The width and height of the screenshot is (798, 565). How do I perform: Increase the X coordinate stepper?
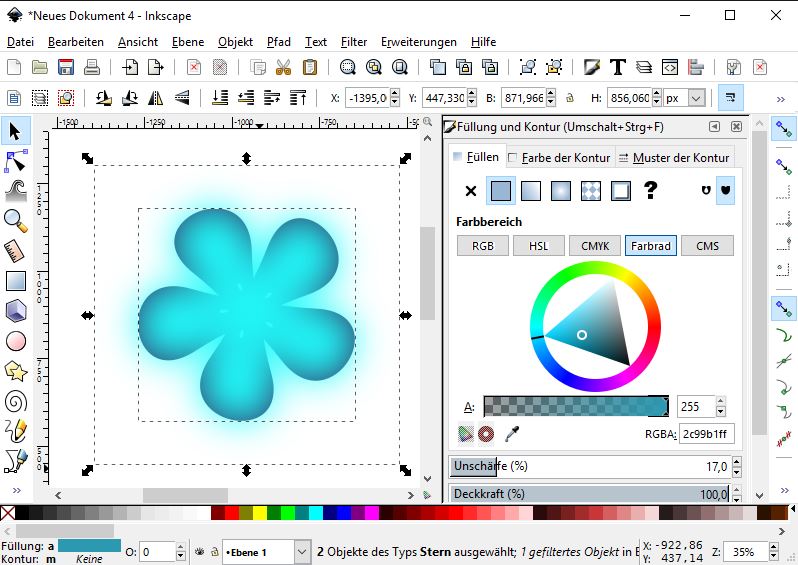pyautogui.click(x=395, y=93)
